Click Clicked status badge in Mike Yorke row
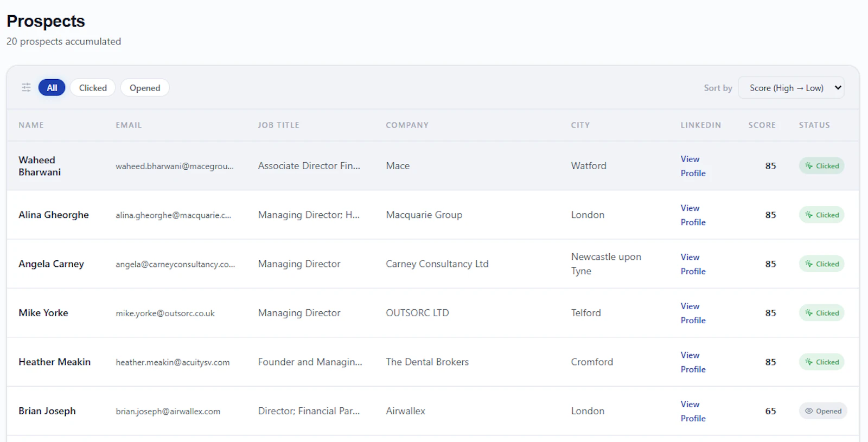The image size is (868, 442). pos(821,313)
